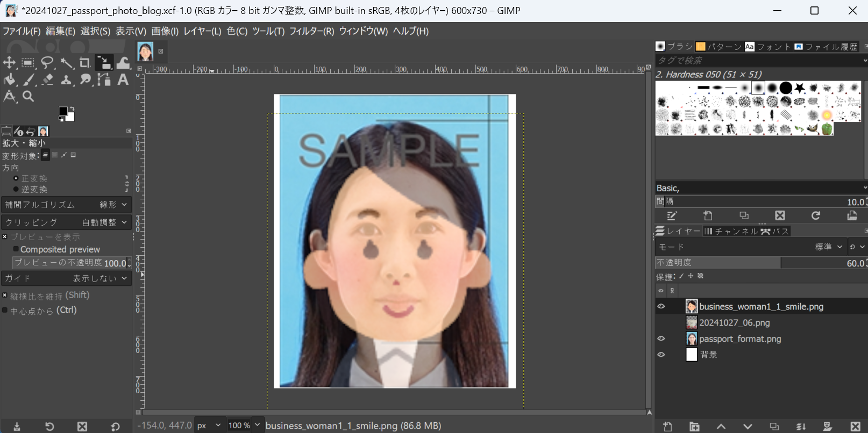This screenshot has height=433, width=868.
Task: Click the brush タグで検索 search field
Action: coord(757,60)
